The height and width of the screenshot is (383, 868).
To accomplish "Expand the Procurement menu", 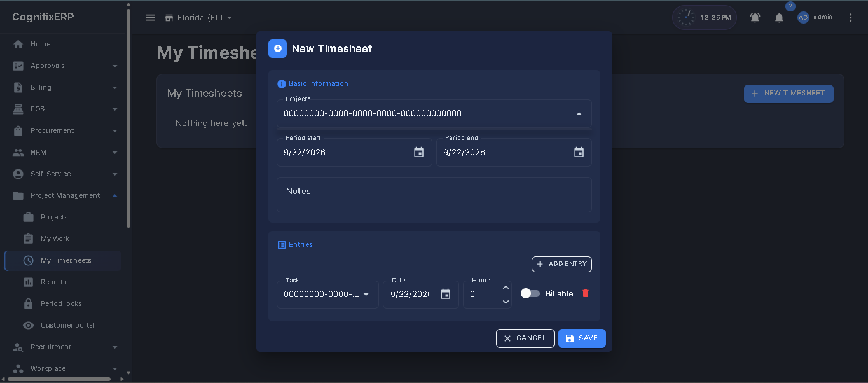I will coord(65,130).
